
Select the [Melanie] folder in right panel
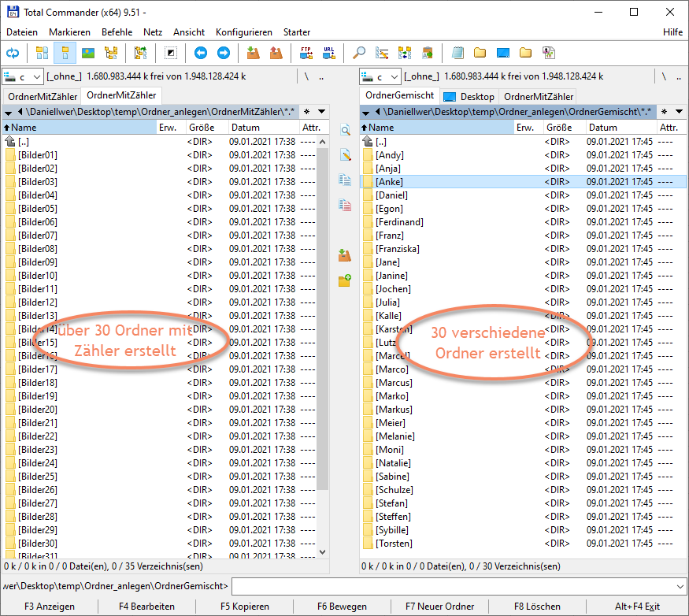coord(523,436)
